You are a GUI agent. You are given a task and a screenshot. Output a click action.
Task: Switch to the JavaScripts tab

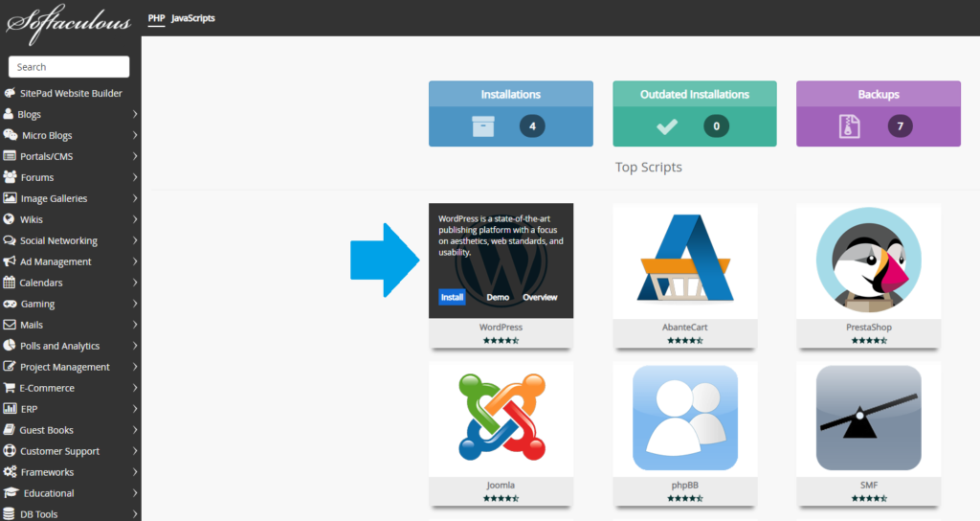click(x=193, y=18)
